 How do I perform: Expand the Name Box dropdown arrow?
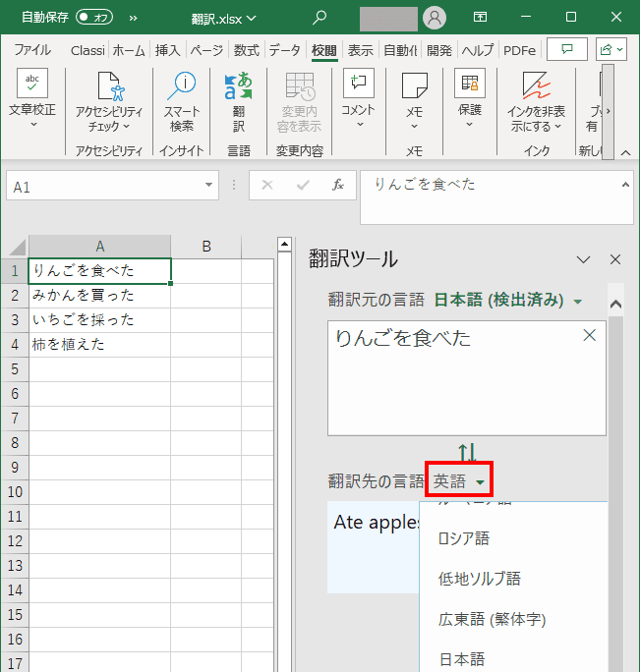[209, 185]
